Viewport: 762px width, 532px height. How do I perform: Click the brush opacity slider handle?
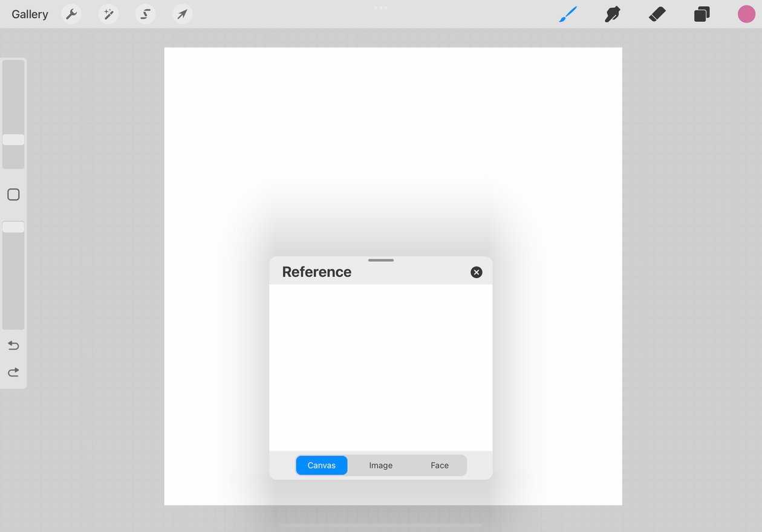13,227
